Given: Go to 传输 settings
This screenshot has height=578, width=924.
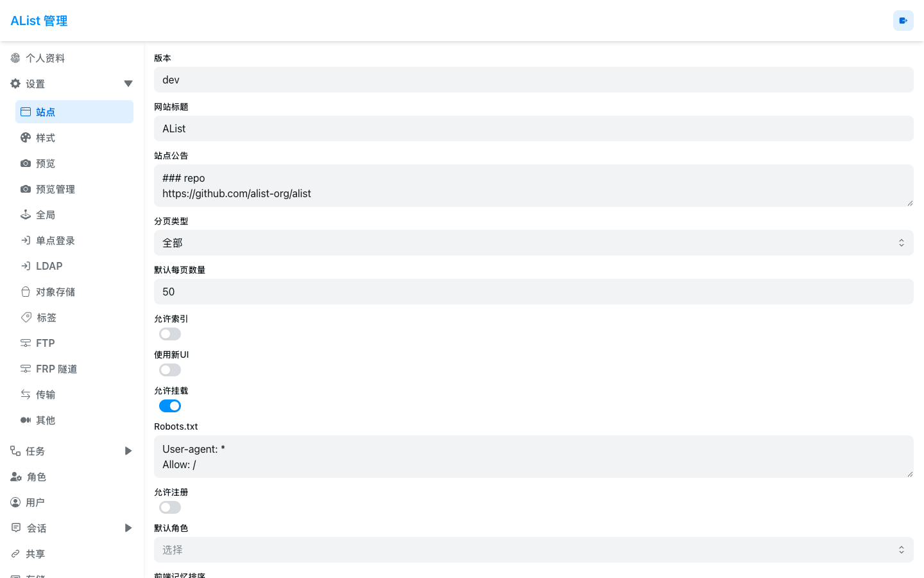Looking at the screenshot, I should pos(74,394).
